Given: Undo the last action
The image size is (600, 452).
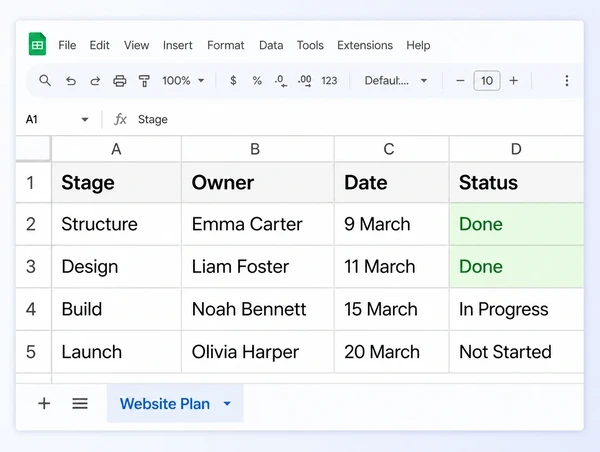Looking at the screenshot, I should coord(71,81).
